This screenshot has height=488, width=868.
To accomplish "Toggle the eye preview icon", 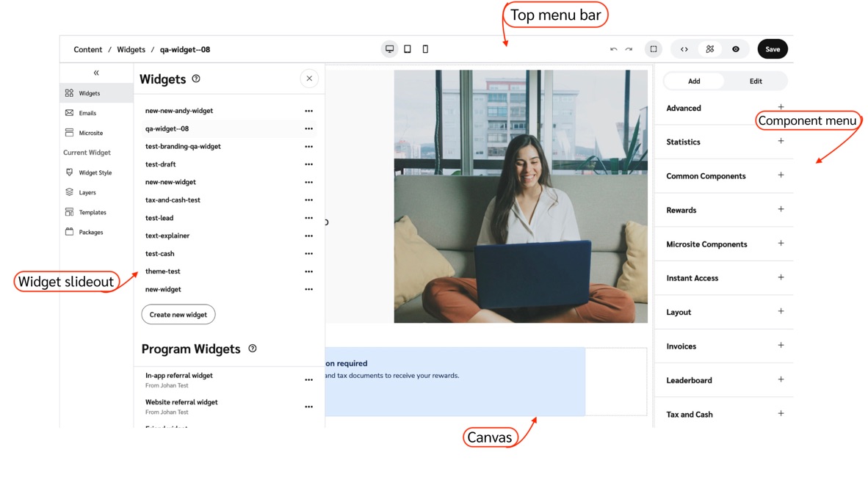I will click(x=735, y=49).
